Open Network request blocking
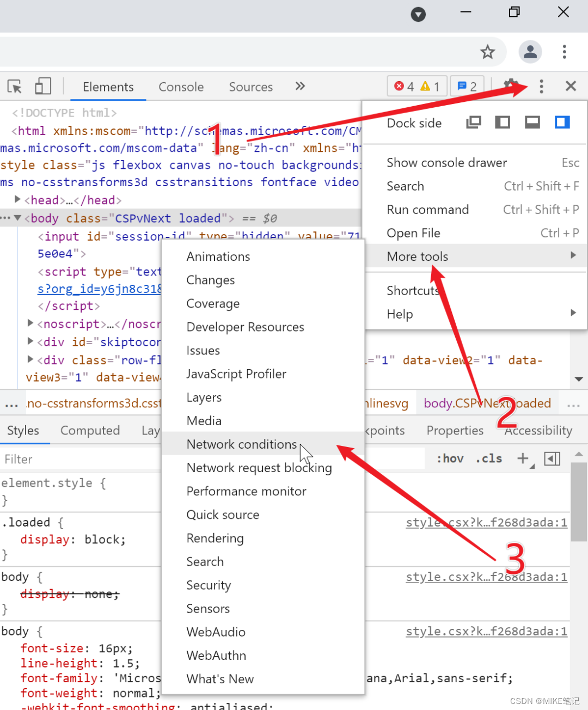The height and width of the screenshot is (710, 588). pos(263,467)
